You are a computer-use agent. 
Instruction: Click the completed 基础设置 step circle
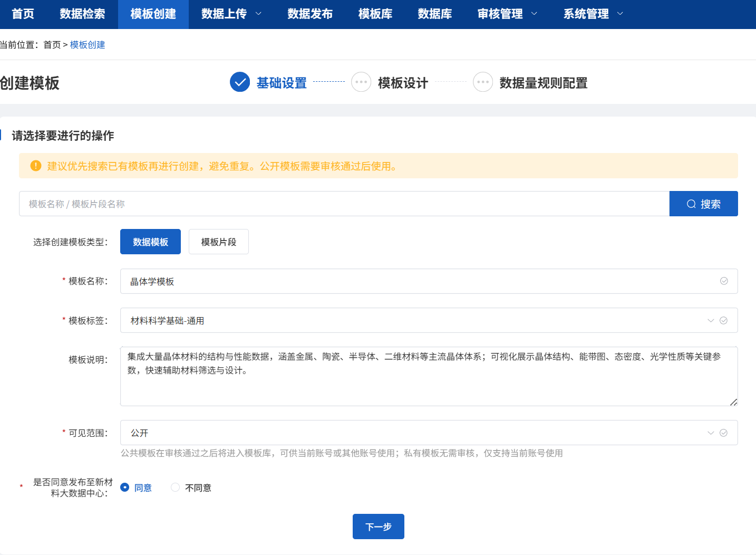[x=240, y=82]
